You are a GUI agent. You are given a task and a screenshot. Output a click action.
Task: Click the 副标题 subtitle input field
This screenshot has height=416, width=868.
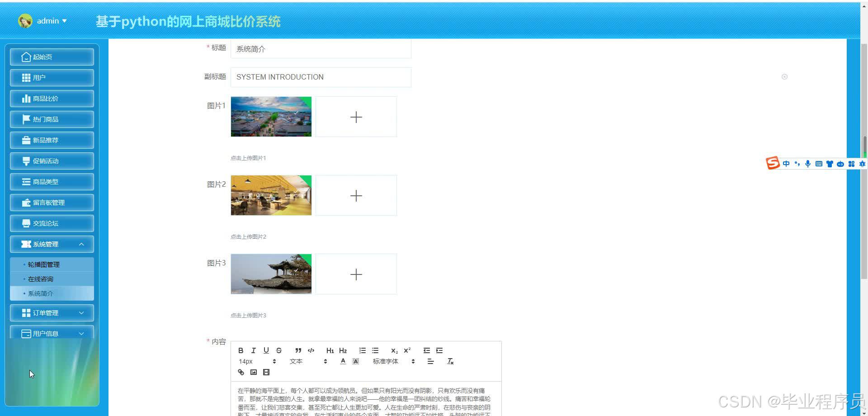[x=321, y=77]
